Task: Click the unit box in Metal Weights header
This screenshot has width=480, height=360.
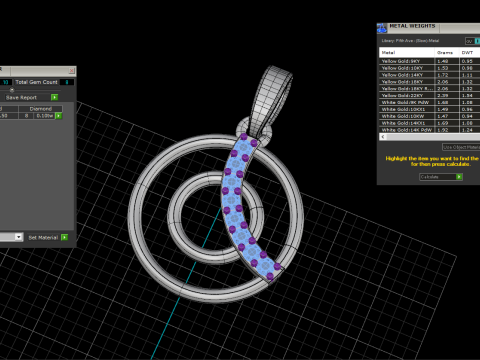Action: pos(470,41)
